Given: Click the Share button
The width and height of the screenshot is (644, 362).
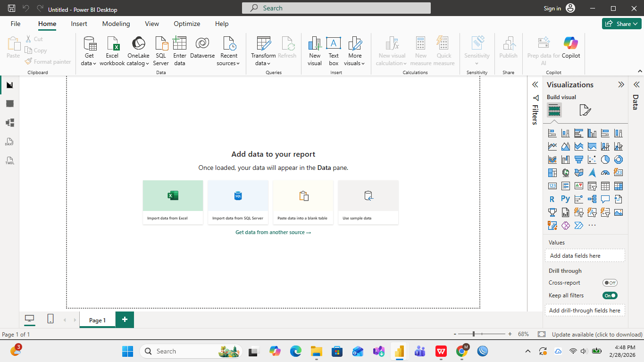Looking at the screenshot, I should [x=621, y=24].
